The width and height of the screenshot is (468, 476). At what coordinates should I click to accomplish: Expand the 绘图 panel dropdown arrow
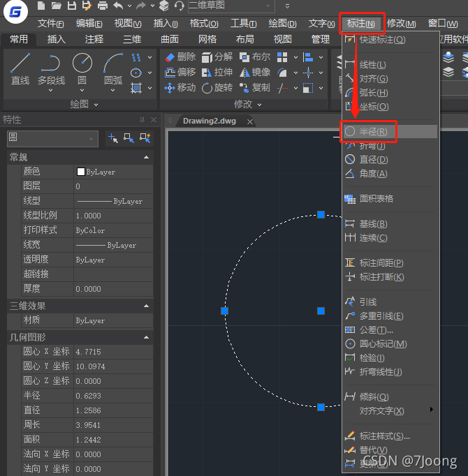(x=96, y=105)
